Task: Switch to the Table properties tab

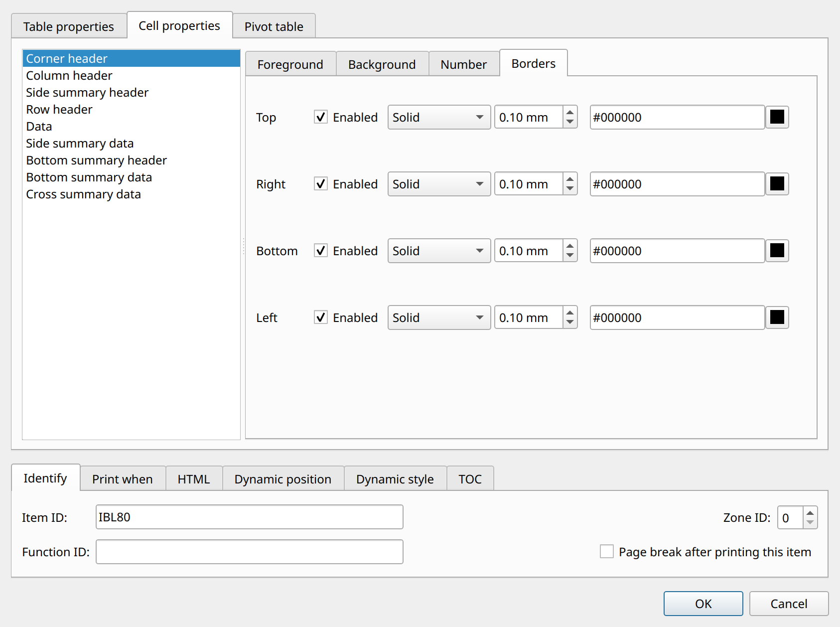Action: 69,26
